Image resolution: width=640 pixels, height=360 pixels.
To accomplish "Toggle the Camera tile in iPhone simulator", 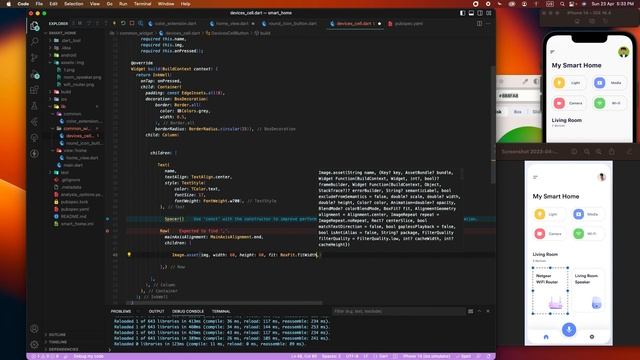I will coord(569,103).
